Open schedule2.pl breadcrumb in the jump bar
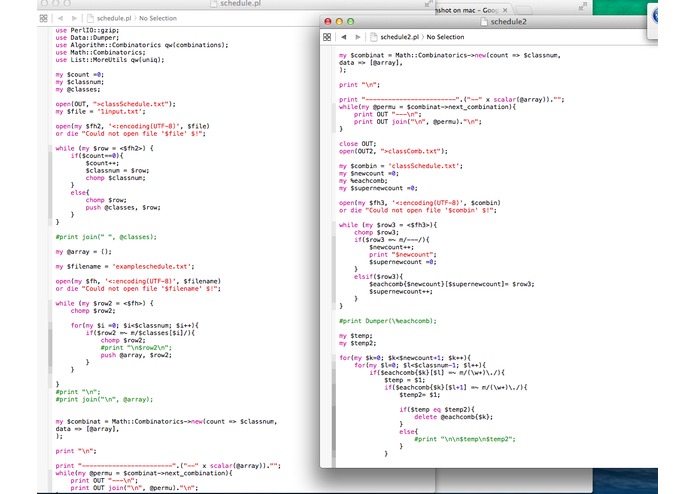 coord(394,37)
